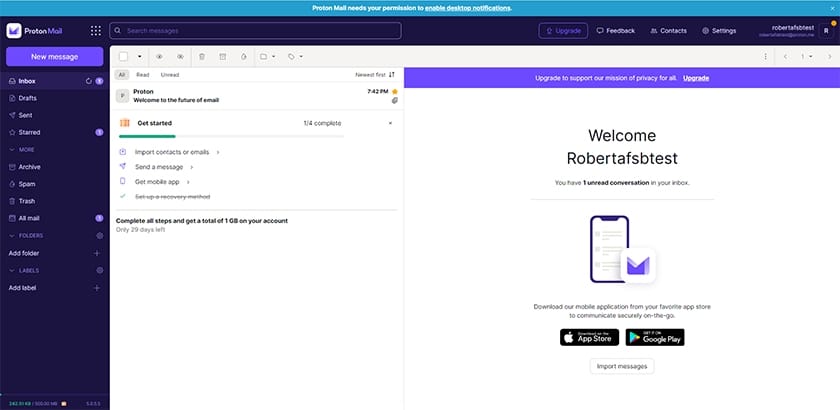
Task: Open selection options dropdown arrow
Action: coord(140,56)
